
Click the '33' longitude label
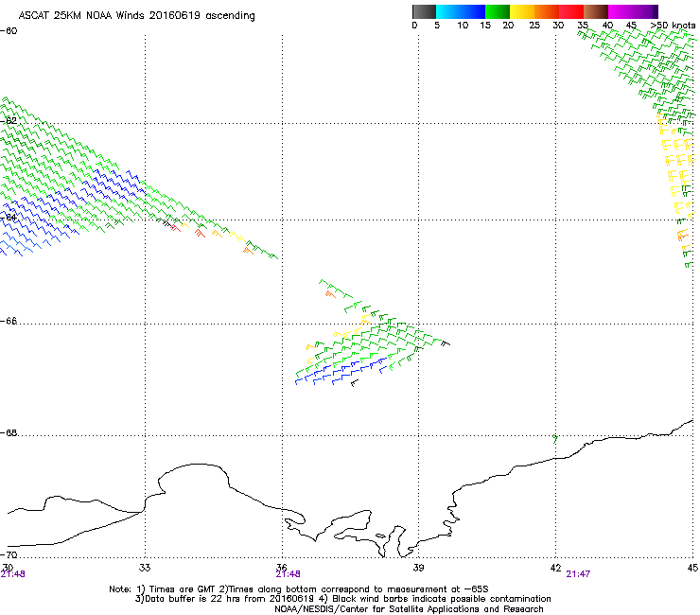[145, 568]
